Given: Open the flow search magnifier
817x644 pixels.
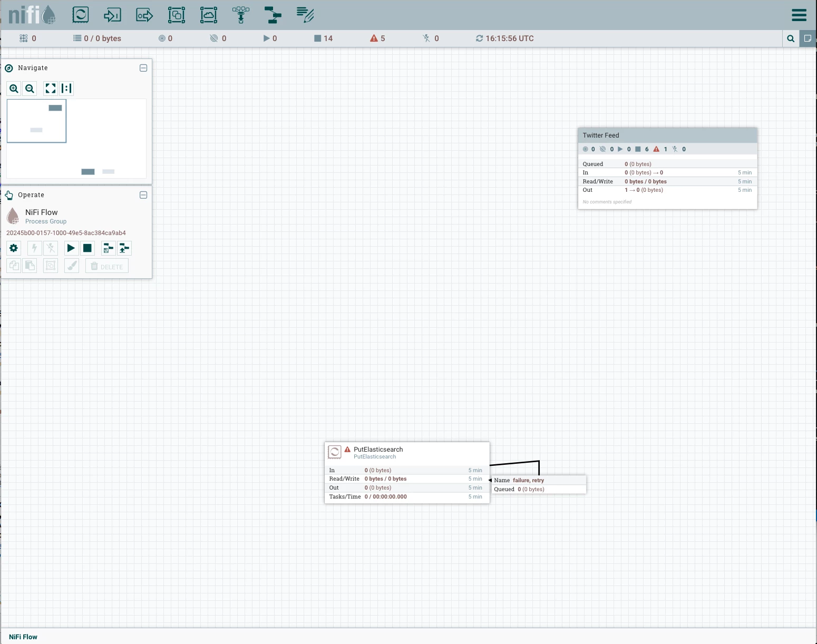Looking at the screenshot, I should pos(791,38).
